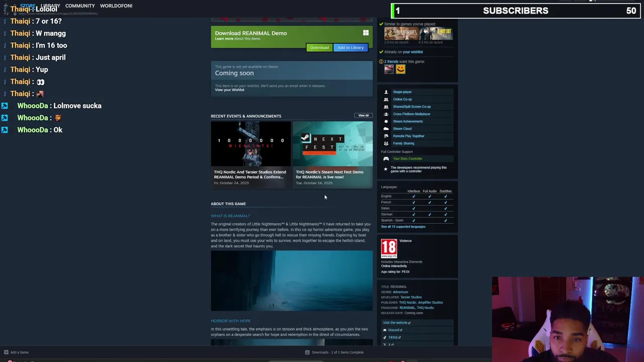Click the 'Tue, October 14, 2025' event date

point(314,183)
